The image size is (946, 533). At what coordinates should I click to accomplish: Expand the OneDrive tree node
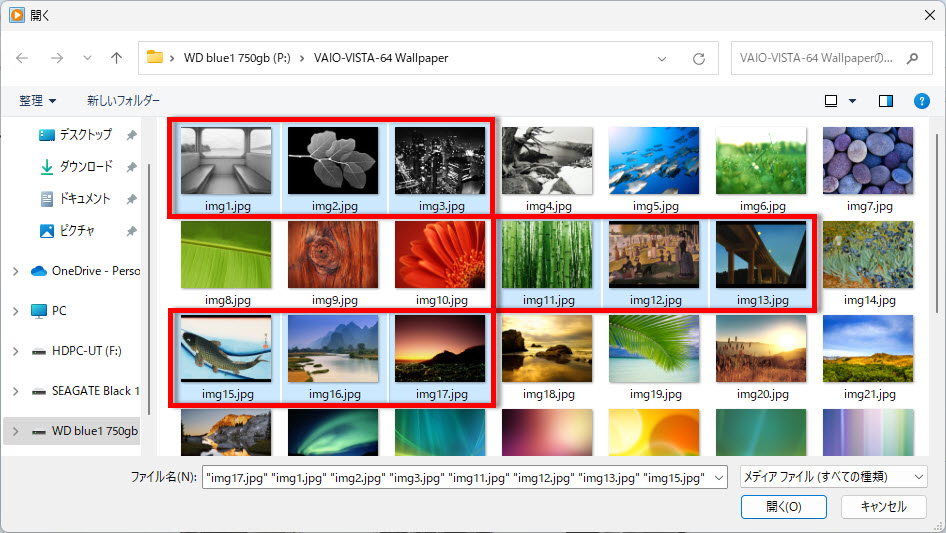click(15, 271)
